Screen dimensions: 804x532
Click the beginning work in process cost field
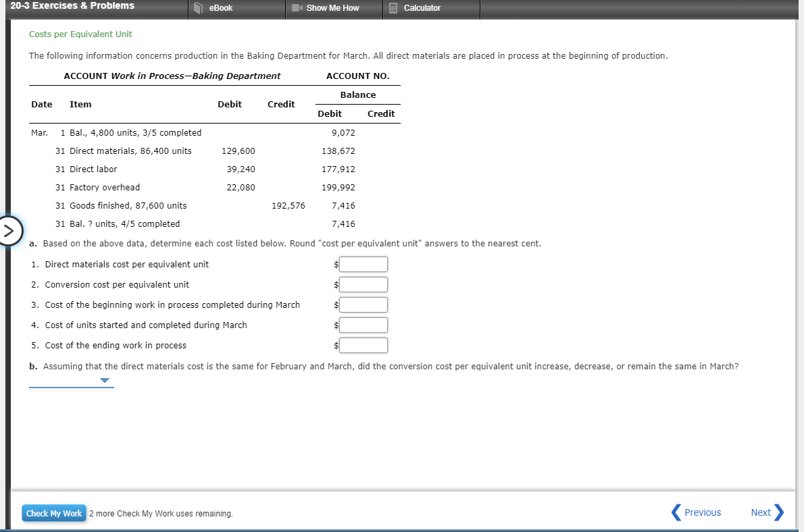point(363,304)
